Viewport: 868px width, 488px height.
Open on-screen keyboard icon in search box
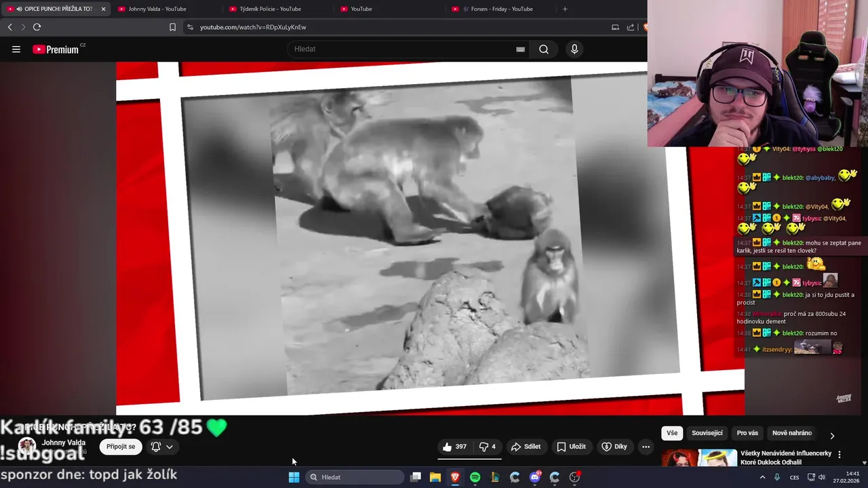click(x=520, y=49)
